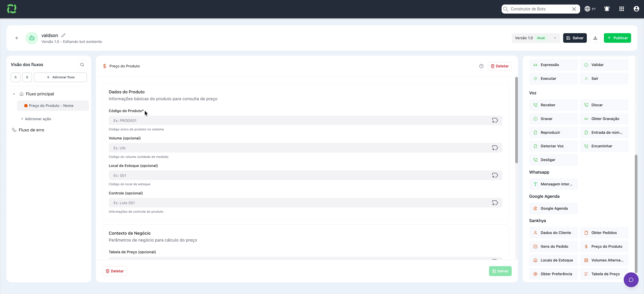
Task: Add the Sair action
Action: pyautogui.click(x=604, y=78)
